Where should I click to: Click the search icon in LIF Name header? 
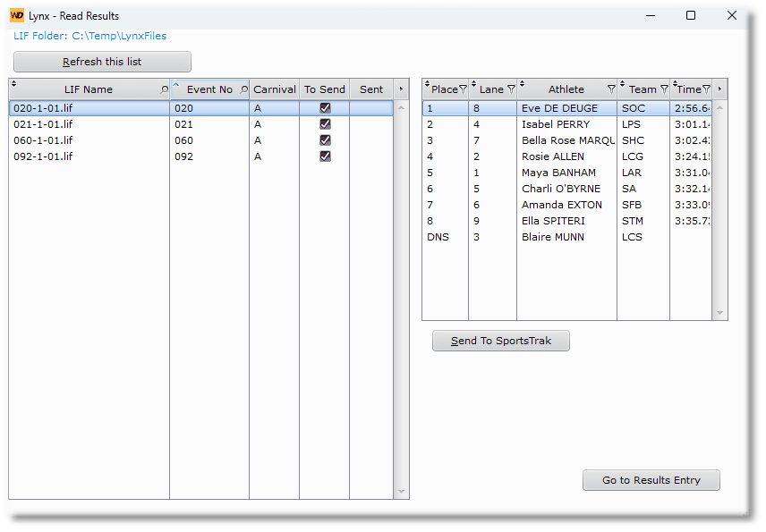pos(164,89)
